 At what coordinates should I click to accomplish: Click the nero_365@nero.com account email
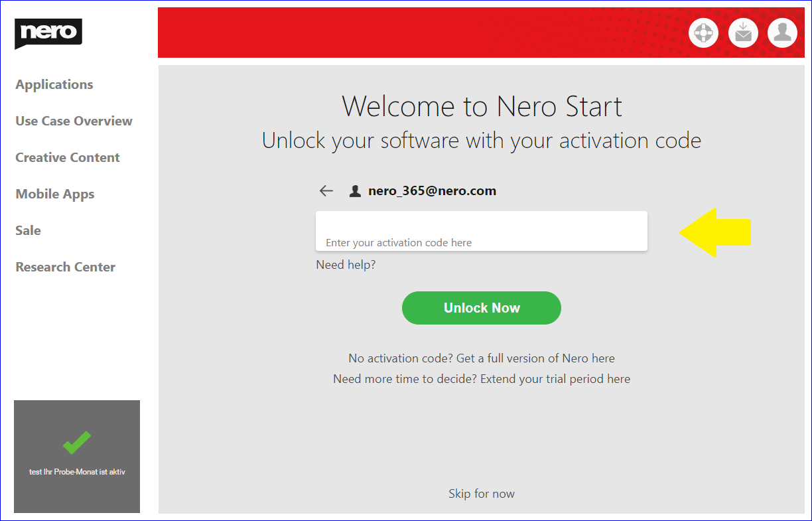[x=432, y=191]
